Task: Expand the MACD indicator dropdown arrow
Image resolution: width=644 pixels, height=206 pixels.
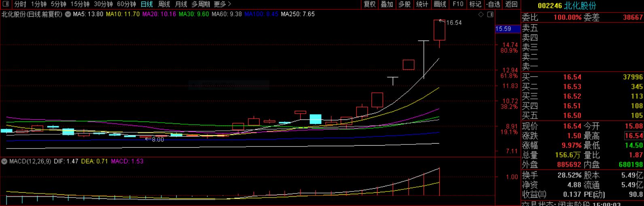Action: (x=4, y=161)
